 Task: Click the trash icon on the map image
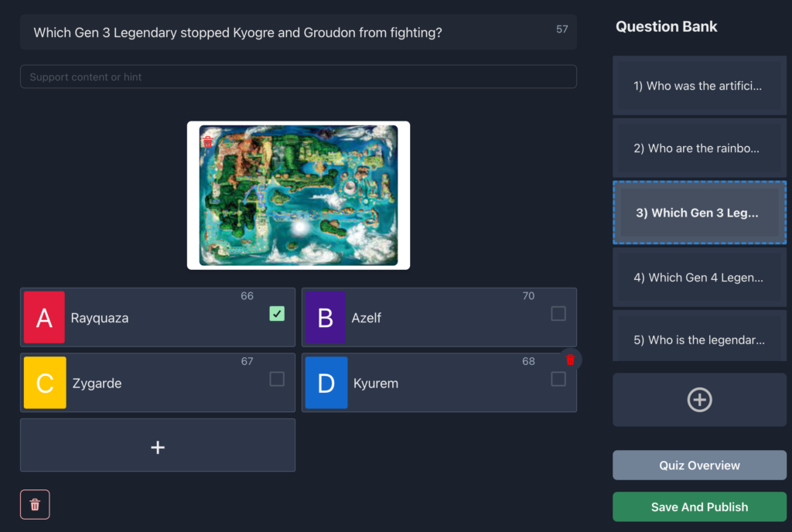coord(207,142)
